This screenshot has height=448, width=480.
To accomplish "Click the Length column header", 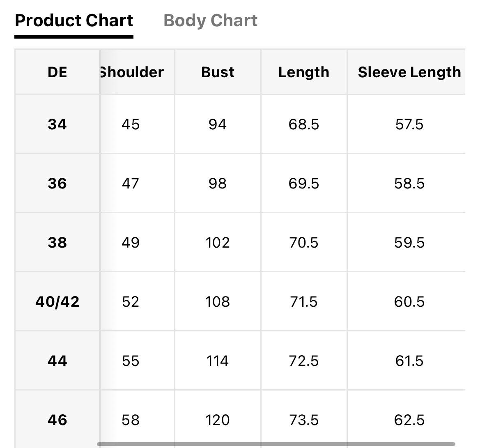I will 304,73.
